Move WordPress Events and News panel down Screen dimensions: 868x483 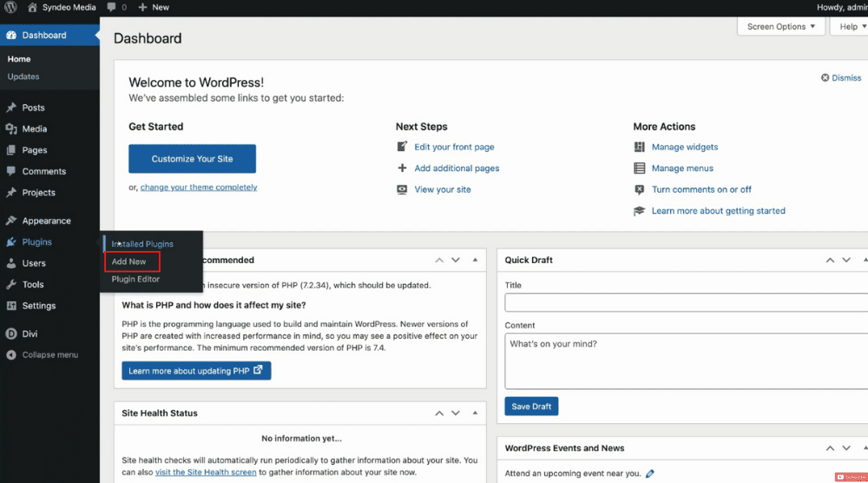tap(846, 448)
